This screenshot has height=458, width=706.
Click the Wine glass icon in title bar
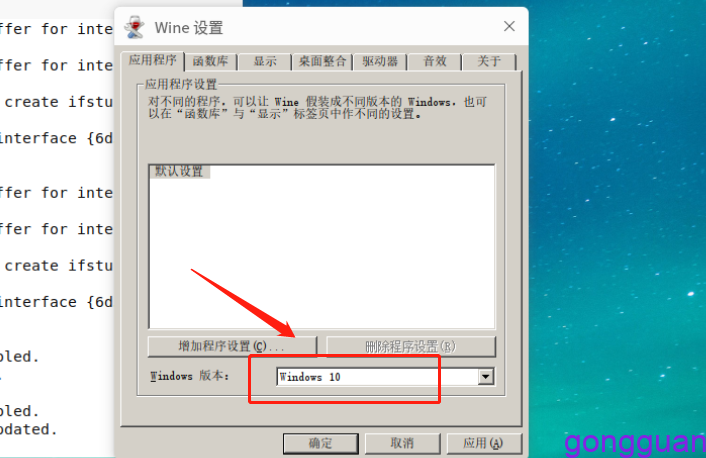(134, 27)
